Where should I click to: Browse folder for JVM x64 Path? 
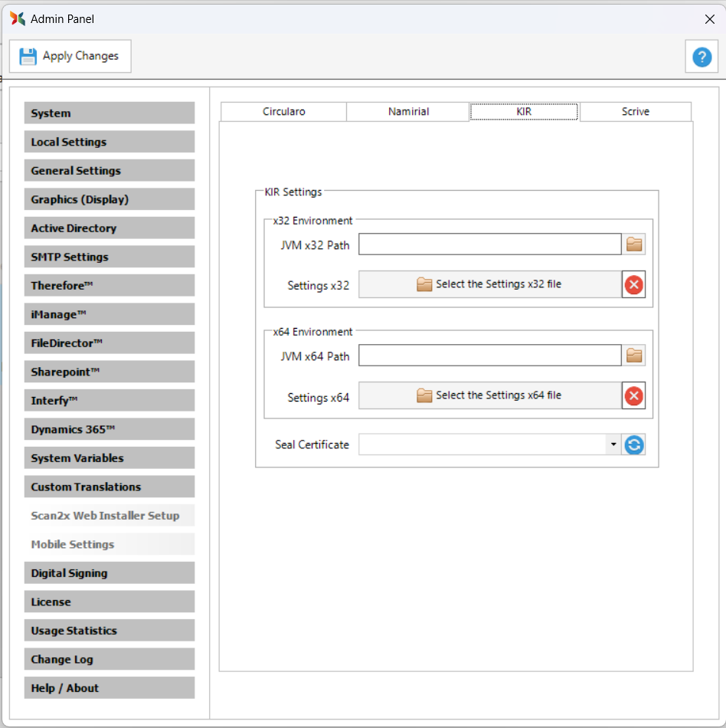coord(634,356)
